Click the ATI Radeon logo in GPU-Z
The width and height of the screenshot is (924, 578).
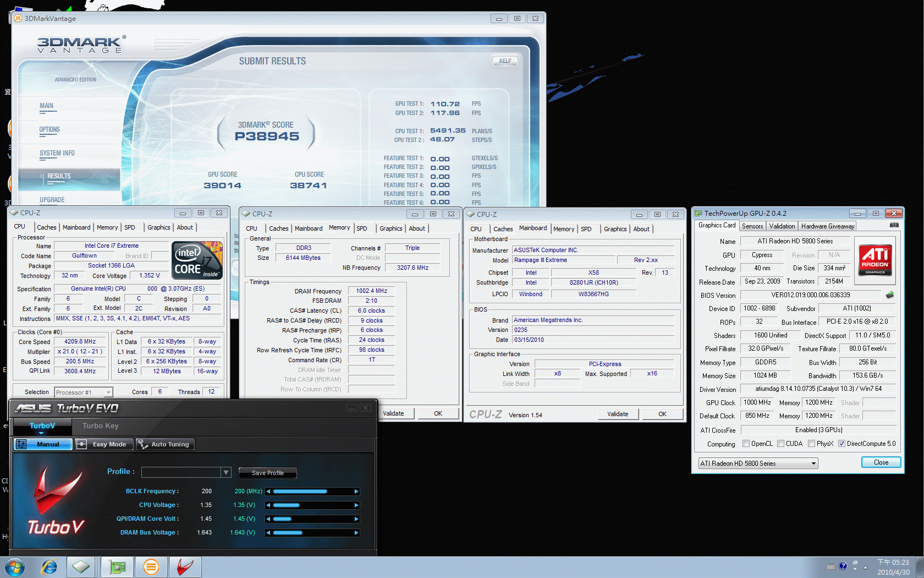pos(875,260)
